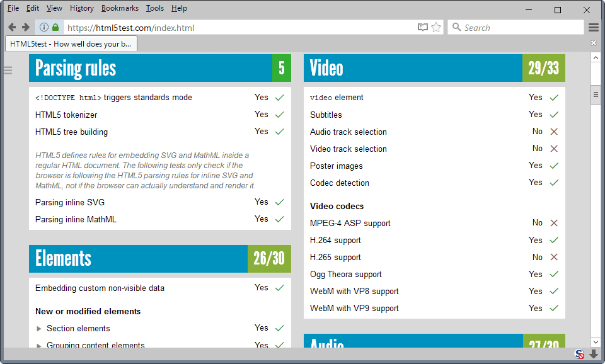Expand the Grouping content elements row
Screen dimensions: 605x364
click(x=38, y=345)
